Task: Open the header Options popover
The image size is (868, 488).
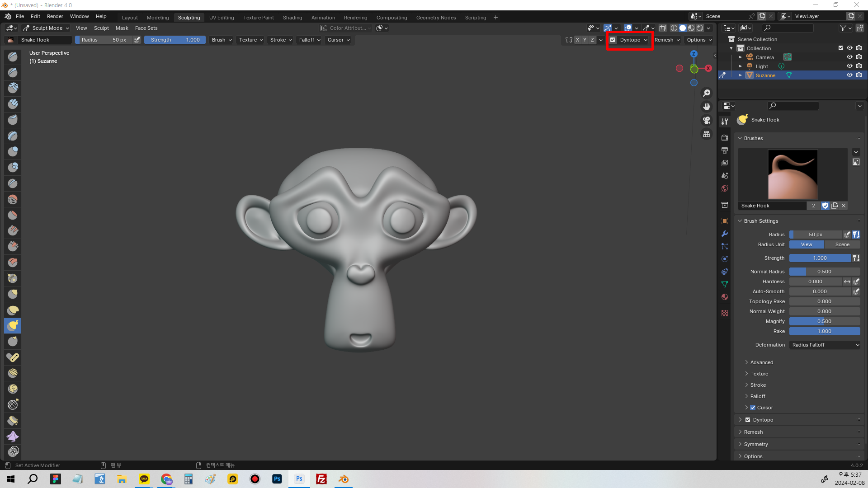Action: point(699,40)
